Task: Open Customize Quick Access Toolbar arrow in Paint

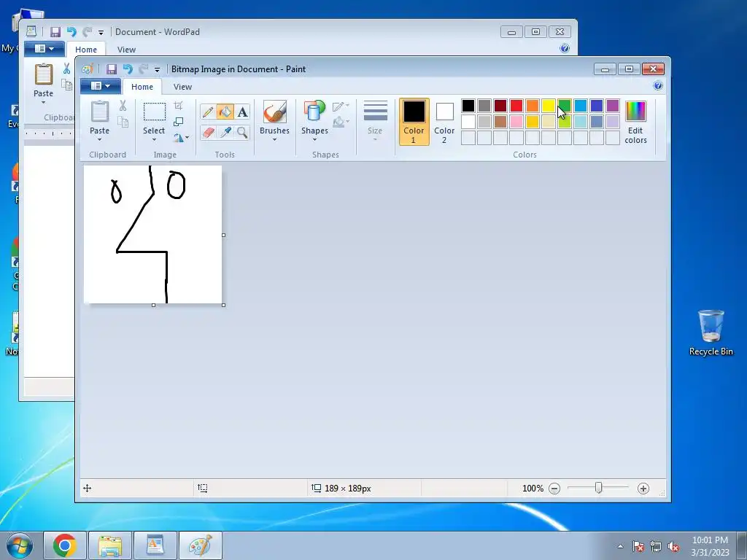Action: pyautogui.click(x=157, y=69)
